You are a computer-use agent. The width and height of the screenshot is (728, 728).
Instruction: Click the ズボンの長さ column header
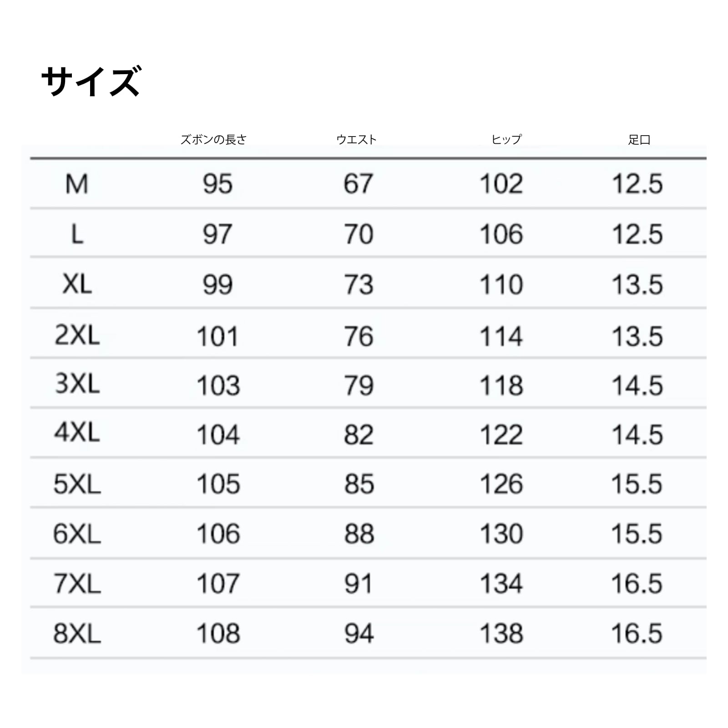[213, 140]
